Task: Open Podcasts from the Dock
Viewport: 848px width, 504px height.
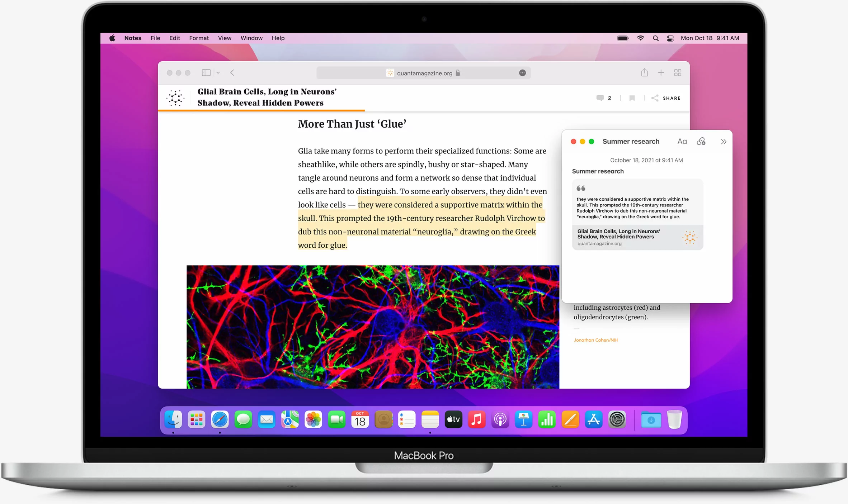Action: 500,419
